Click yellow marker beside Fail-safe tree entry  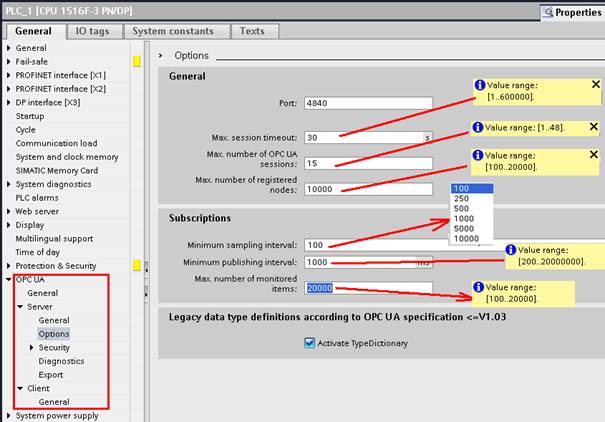tap(137, 62)
